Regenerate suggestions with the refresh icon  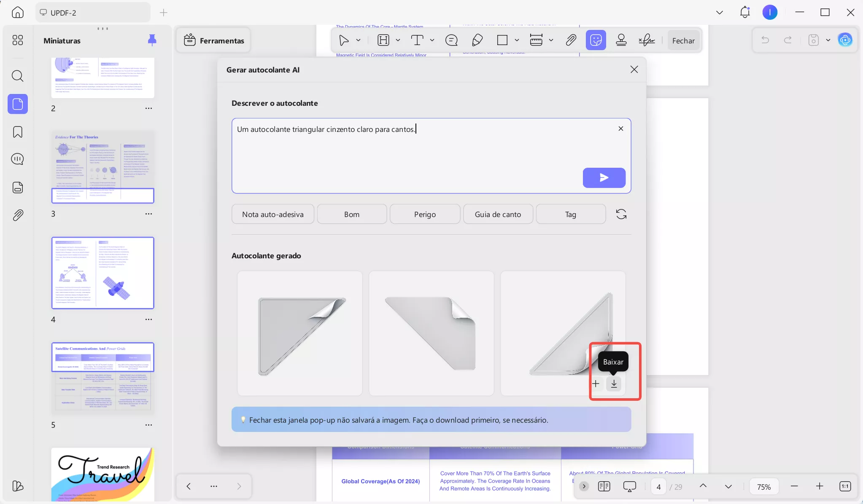click(621, 214)
